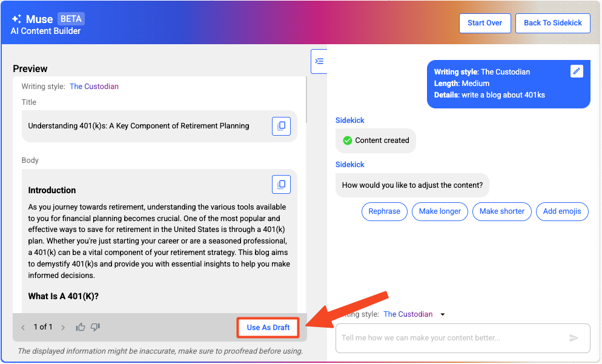Choose the Make longer option
Image resolution: width=602 pixels, height=364 pixels.
[440, 211]
